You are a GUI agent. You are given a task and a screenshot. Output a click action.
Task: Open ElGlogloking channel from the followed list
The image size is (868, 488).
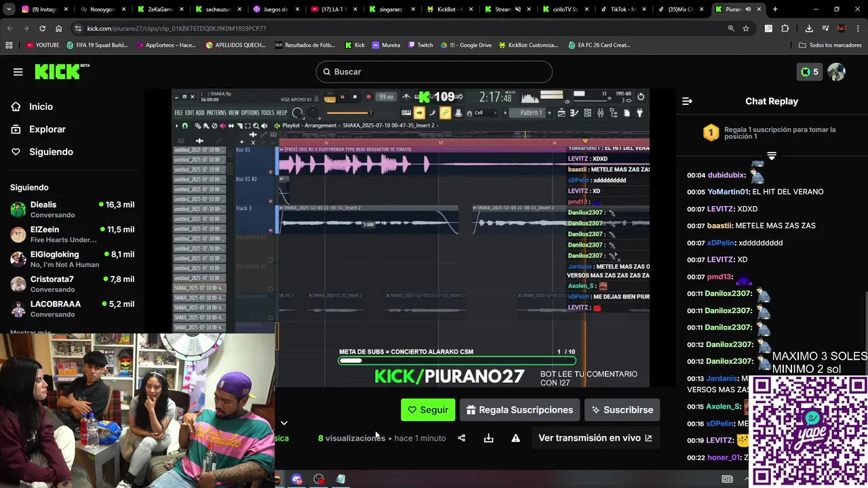[72, 260]
